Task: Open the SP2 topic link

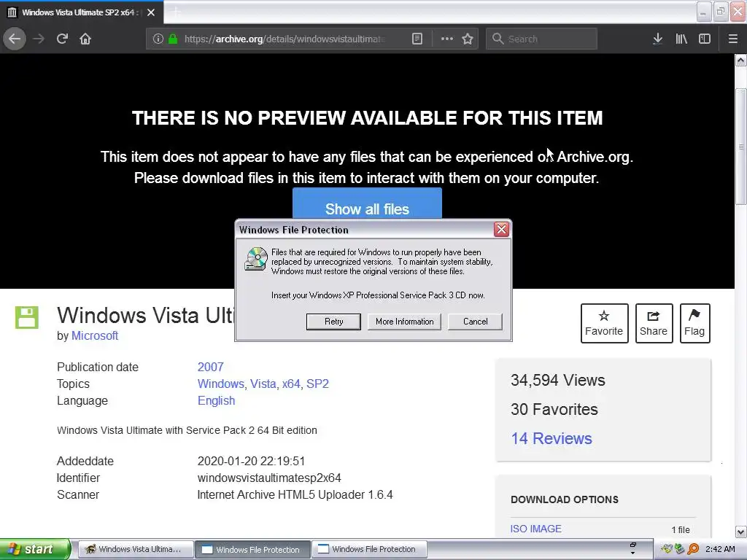Action: point(317,384)
